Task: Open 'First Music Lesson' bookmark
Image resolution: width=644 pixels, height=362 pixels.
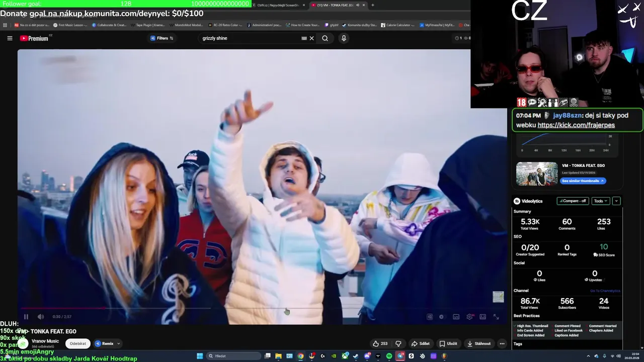Action: [70, 25]
